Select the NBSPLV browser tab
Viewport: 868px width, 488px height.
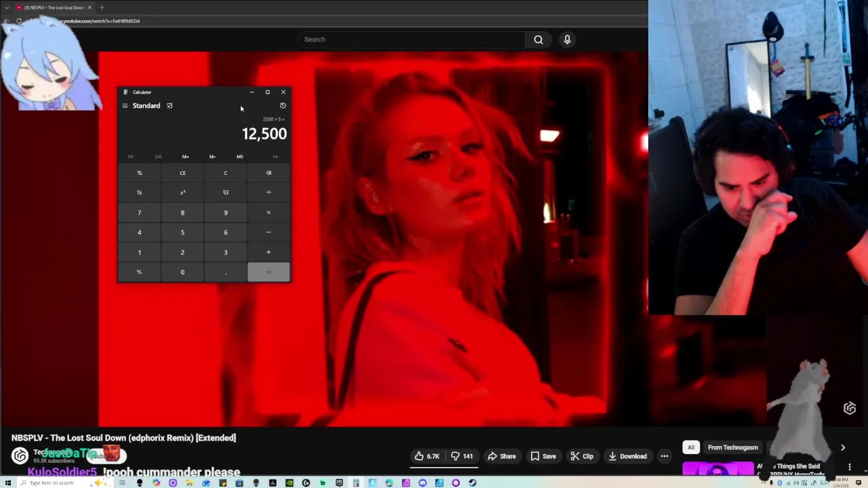54,7
